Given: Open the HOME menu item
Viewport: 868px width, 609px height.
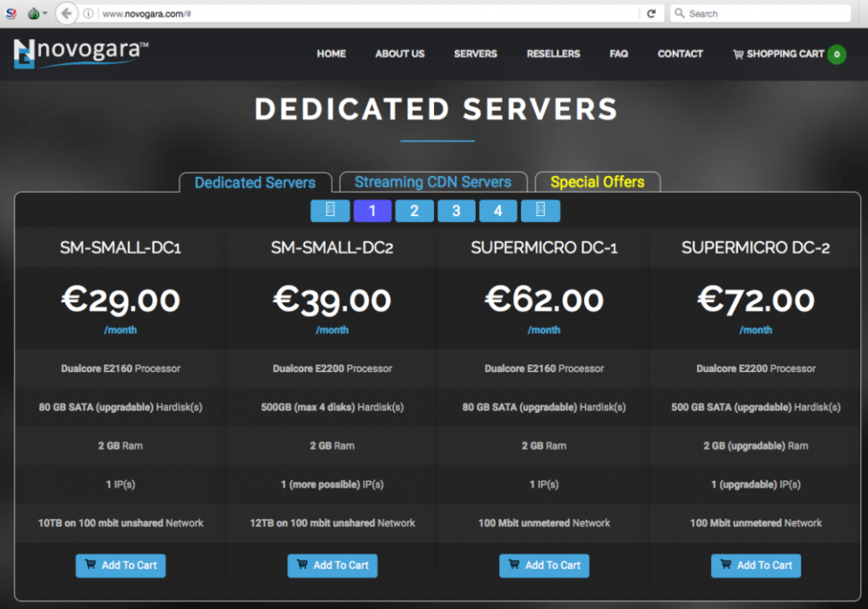Looking at the screenshot, I should click(x=331, y=54).
